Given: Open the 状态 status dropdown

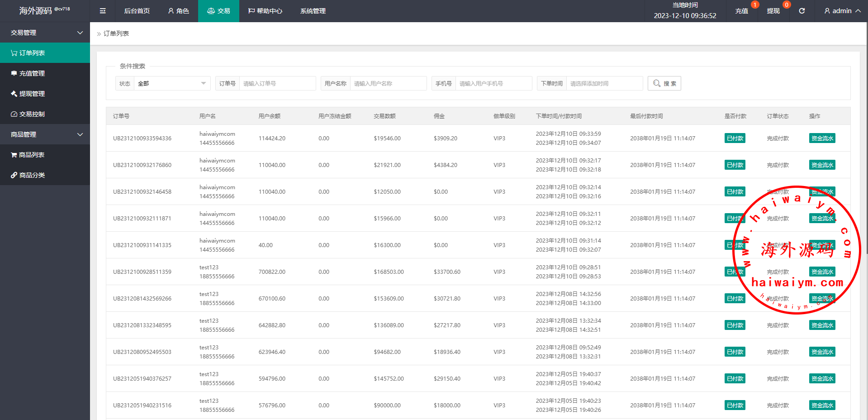Looking at the screenshot, I should click(172, 83).
